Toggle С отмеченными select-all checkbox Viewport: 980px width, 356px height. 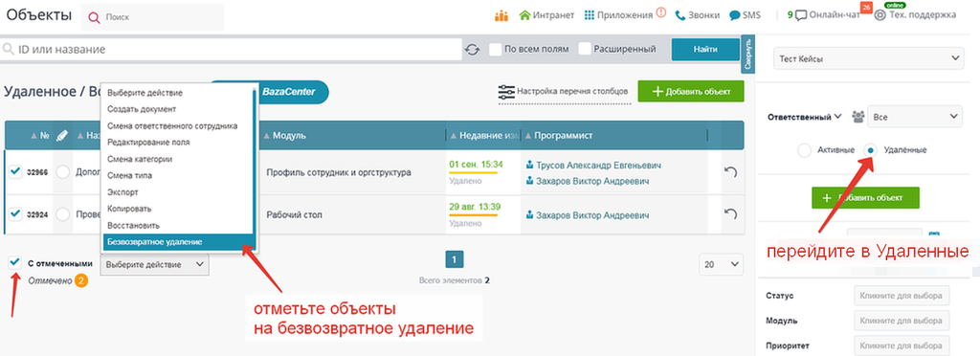click(15, 263)
